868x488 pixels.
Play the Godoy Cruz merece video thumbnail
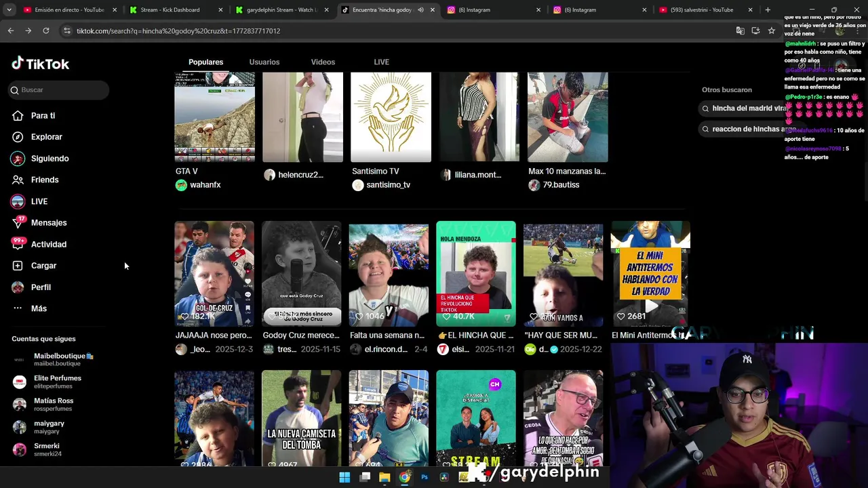302,274
